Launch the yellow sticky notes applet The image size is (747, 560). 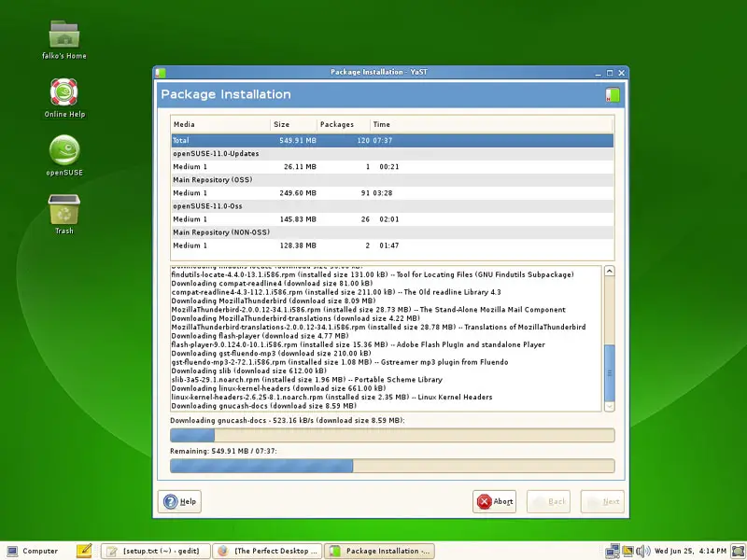coord(84,551)
